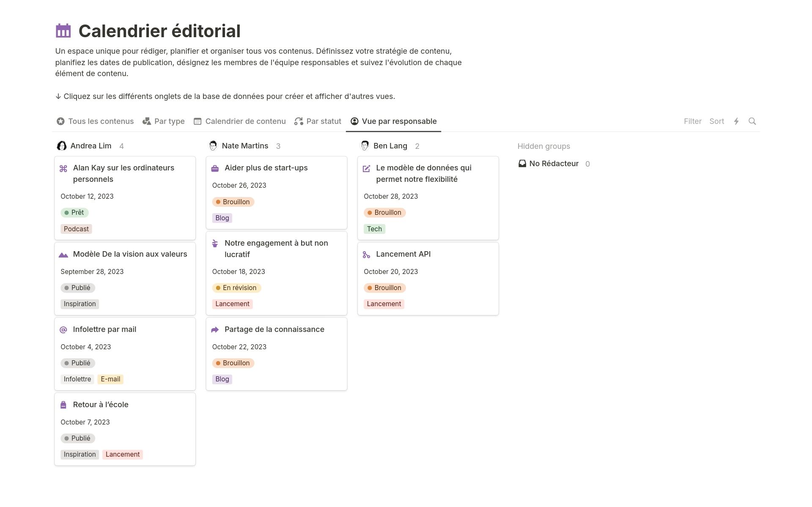
Task: Click the Sort button
Action: (x=717, y=121)
